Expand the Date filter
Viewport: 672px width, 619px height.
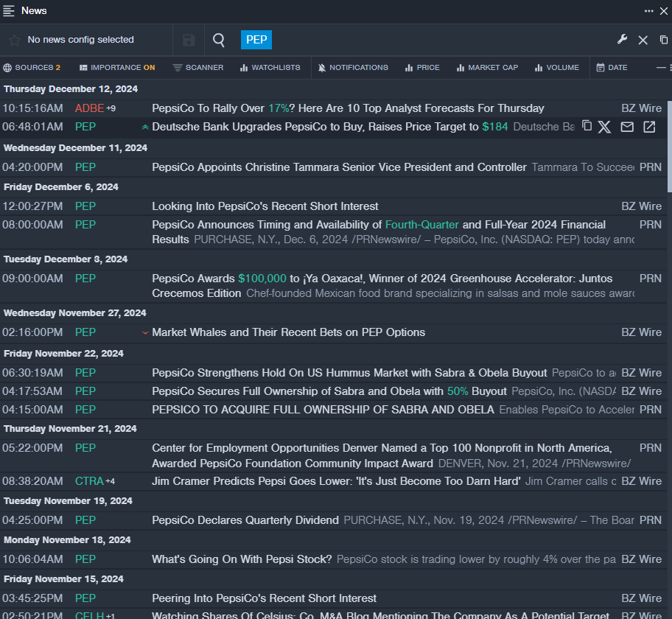[612, 68]
